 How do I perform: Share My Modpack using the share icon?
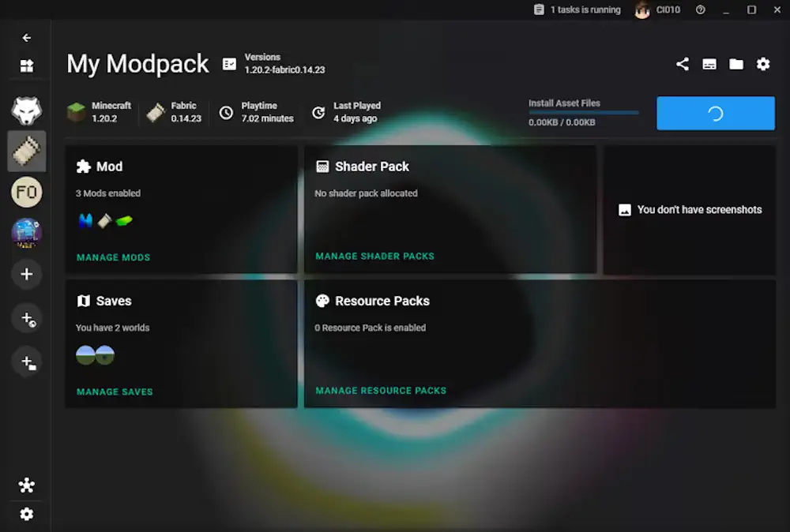click(x=683, y=65)
